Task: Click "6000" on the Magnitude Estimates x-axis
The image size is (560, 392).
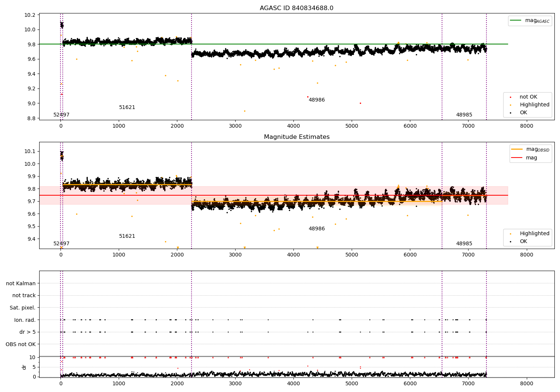Action: (x=410, y=255)
